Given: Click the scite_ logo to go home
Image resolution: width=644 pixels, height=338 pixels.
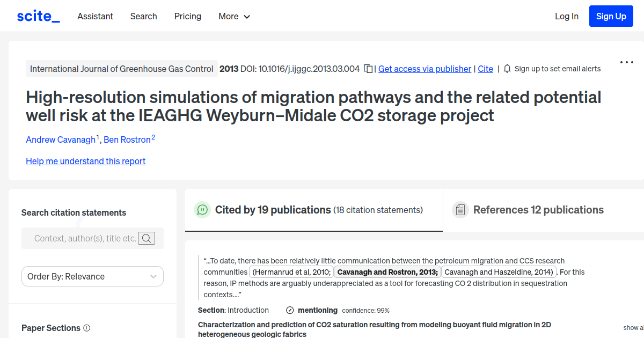Looking at the screenshot, I should [38, 16].
